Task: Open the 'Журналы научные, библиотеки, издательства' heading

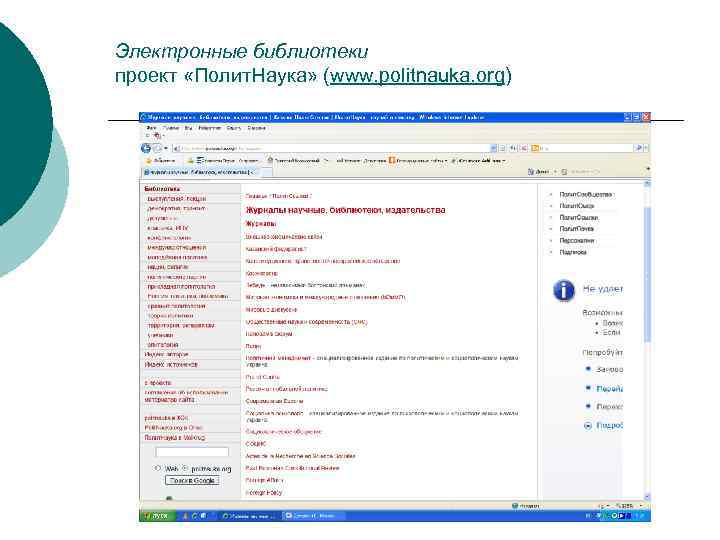Action: click(x=345, y=210)
